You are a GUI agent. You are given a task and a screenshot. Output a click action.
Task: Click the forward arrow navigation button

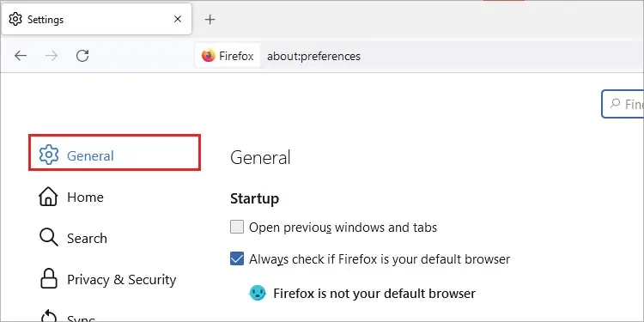[52, 56]
